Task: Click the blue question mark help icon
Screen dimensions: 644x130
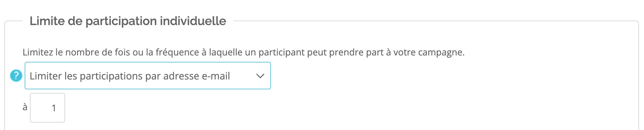Action: pos(16,76)
